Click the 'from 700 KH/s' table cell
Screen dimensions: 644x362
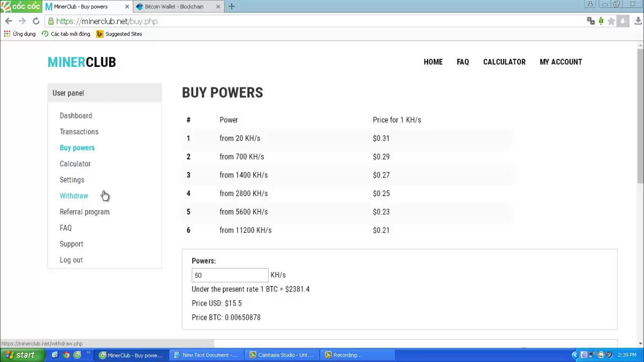[242, 157]
